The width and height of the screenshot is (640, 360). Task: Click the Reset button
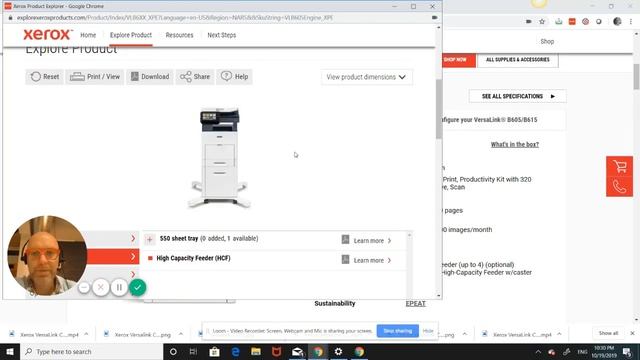coord(45,77)
